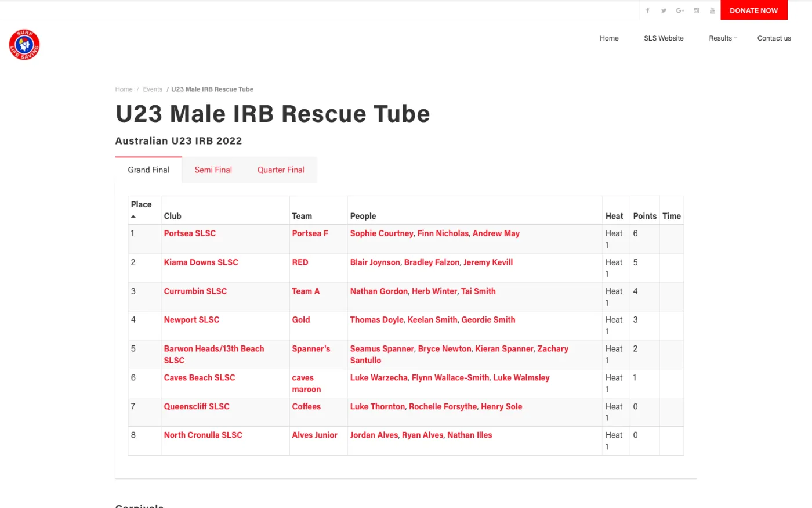Open Keelan Smith's profile link

point(432,320)
